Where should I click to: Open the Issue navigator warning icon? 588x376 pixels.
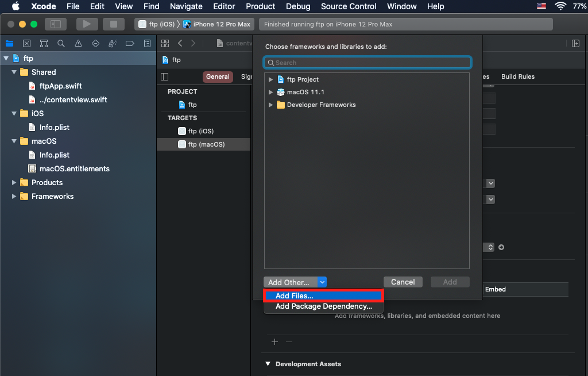78,44
